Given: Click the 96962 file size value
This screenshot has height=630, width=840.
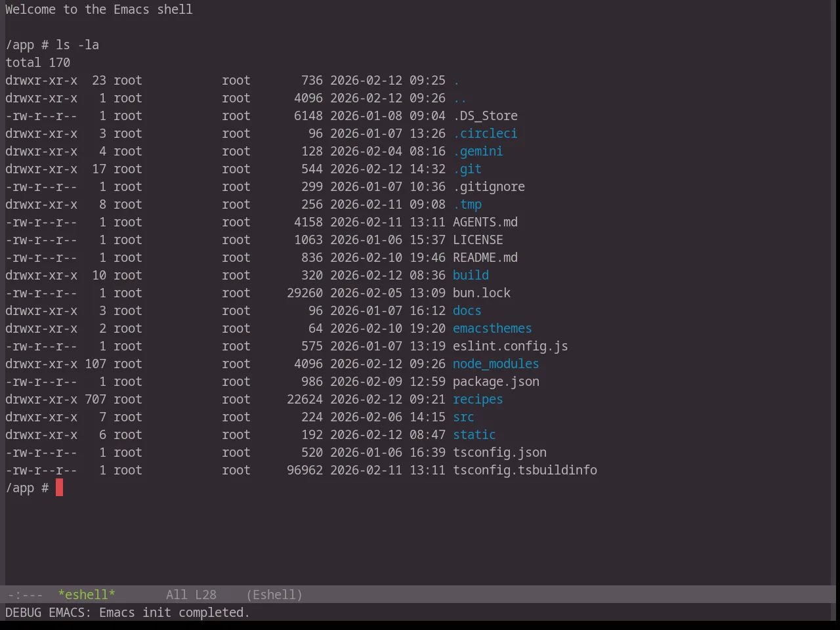Looking at the screenshot, I should click(x=304, y=470).
